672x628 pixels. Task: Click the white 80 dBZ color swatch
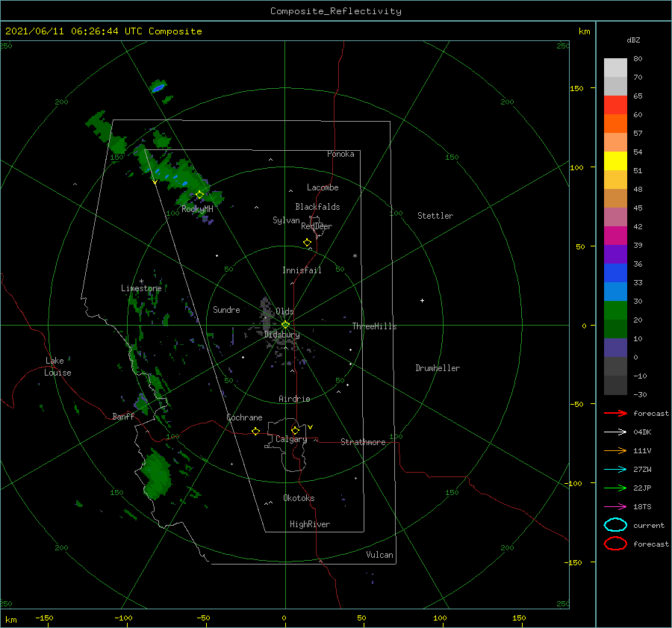tap(615, 67)
